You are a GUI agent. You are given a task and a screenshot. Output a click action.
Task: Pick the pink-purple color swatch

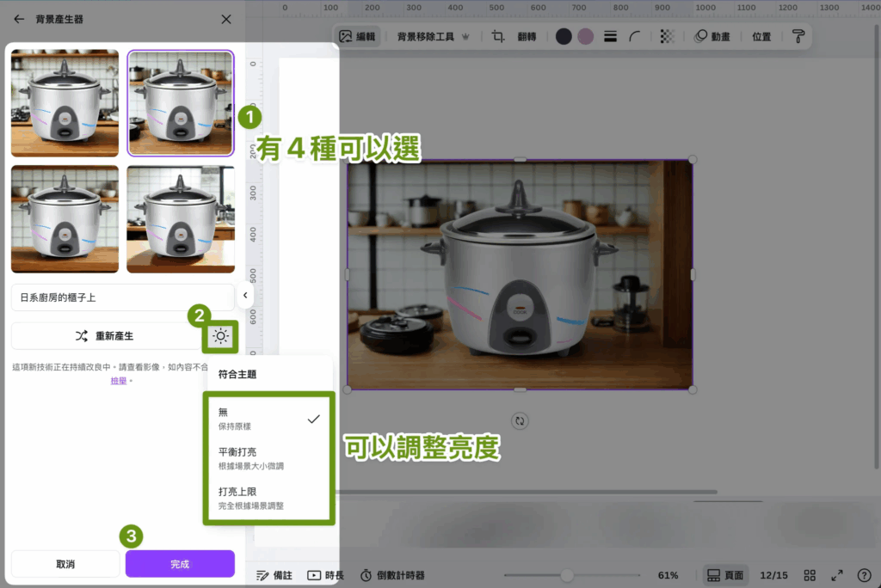click(x=585, y=36)
